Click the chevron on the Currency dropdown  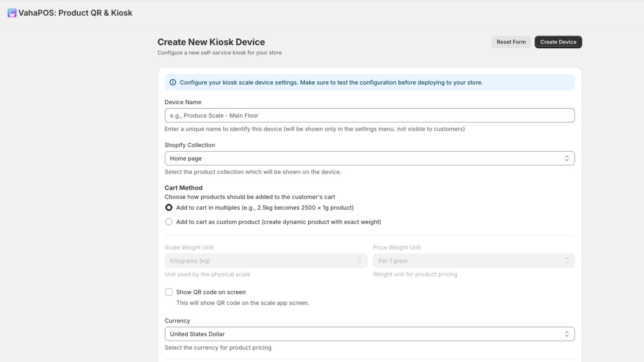pos(568,333)
